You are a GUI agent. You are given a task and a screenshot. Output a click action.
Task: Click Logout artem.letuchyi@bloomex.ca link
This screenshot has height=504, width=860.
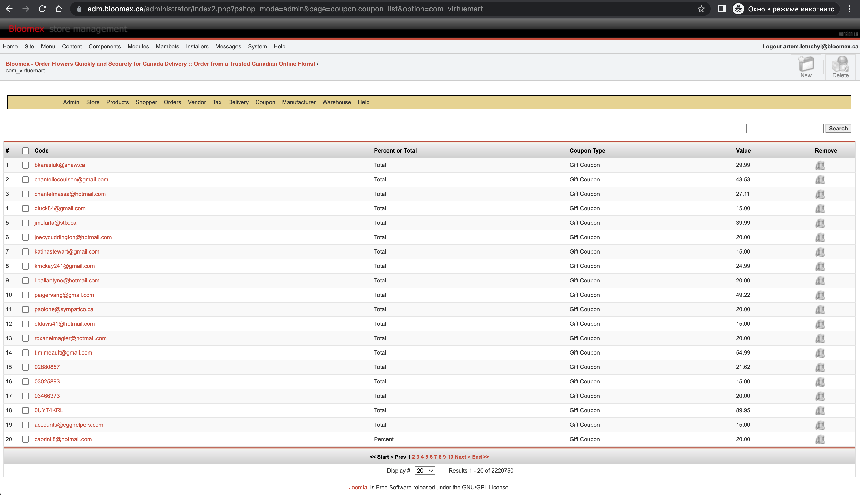tap(810, 47)
